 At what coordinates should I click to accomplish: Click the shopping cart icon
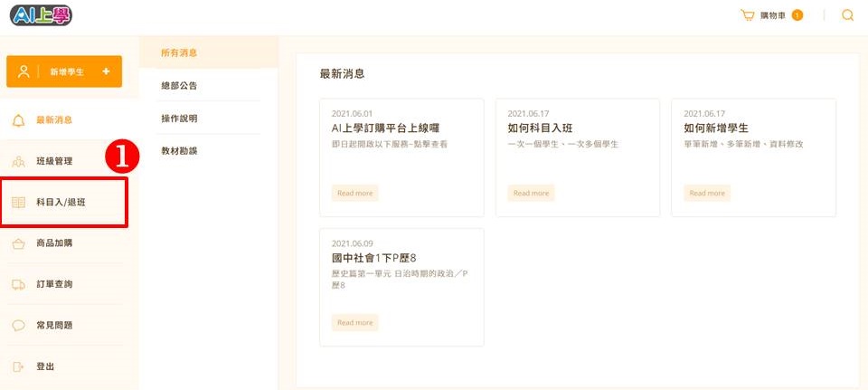click(748, 15)
